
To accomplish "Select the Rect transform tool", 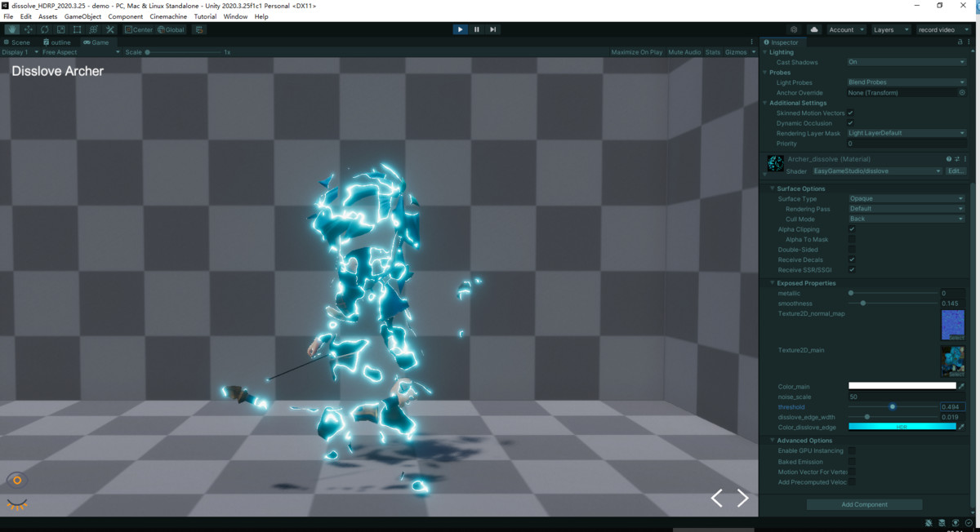I will [x=75, y=29].
